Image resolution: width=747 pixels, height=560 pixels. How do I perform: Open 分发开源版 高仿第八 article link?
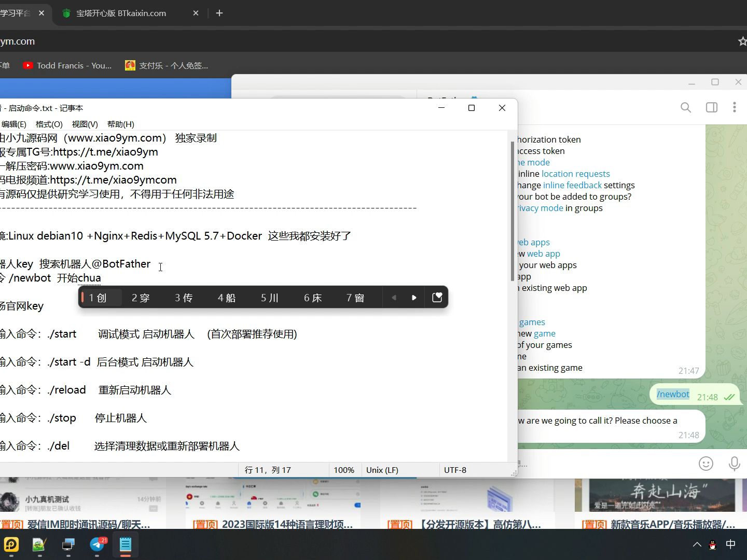pos(464,524)
